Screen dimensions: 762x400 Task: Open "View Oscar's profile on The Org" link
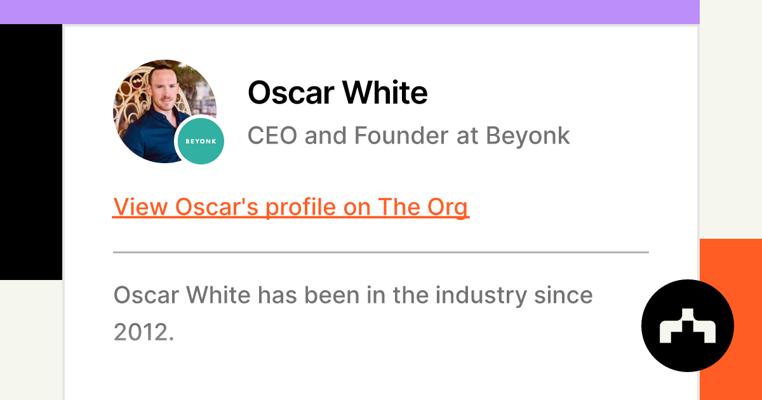[x=290, y=207]
